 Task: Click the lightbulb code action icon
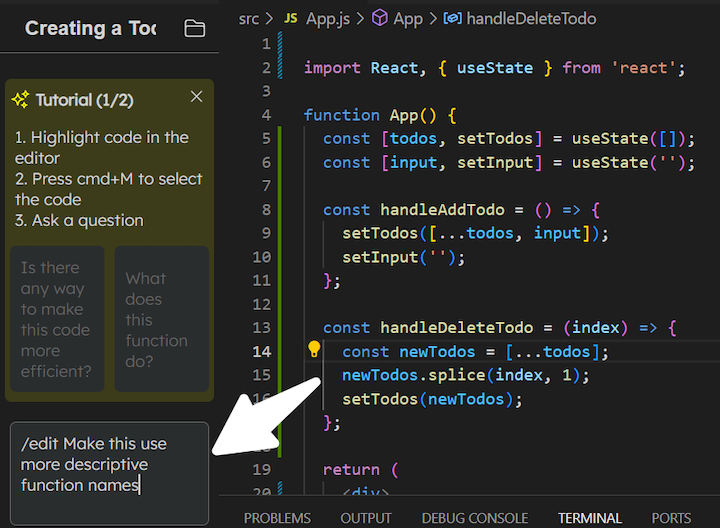tap(314, 350)
